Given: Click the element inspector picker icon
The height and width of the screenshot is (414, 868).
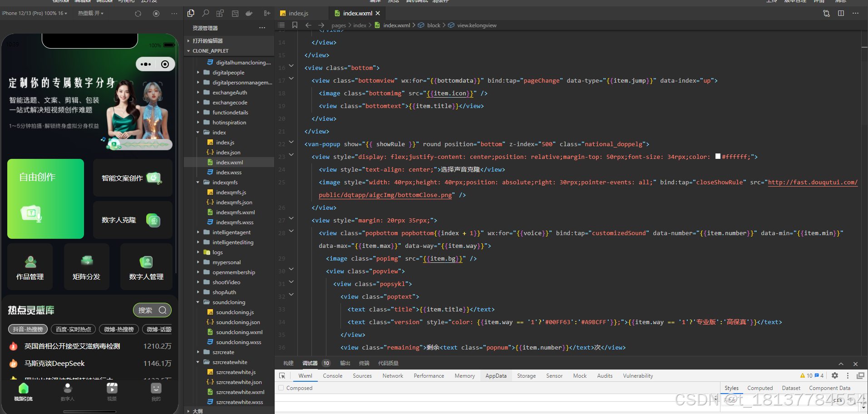Looking at the screenshot, I should (282, 376).
